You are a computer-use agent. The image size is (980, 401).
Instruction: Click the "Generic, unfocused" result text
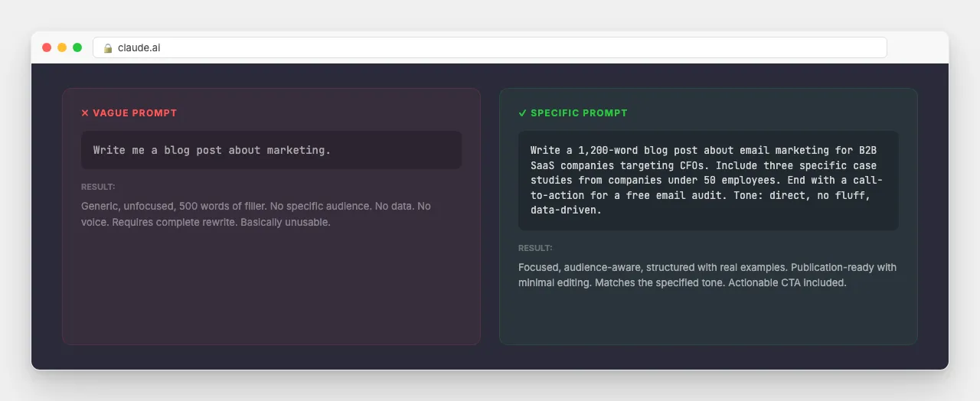point(256,214)
